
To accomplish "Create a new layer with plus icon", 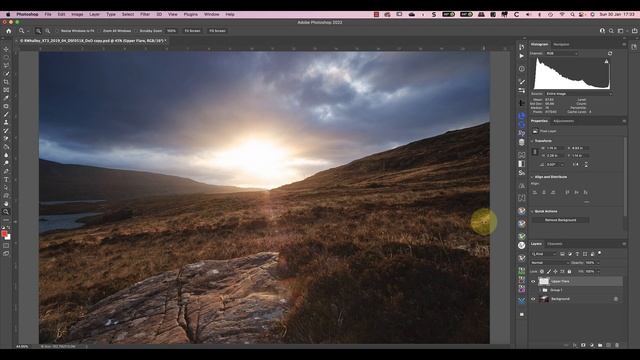I will pos(609,345).
